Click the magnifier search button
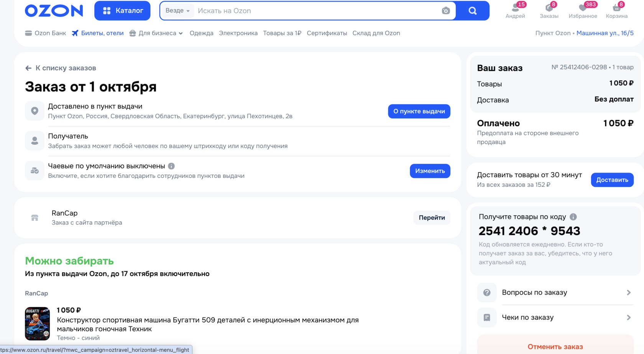644x354 pixels. click(x=473, y=11)
